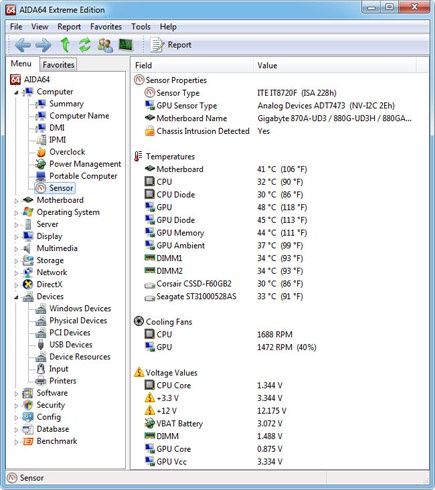This screenshot has width=435, height=490.
Task: Click the Refresh toolbar icon
Action: point(85,45)
